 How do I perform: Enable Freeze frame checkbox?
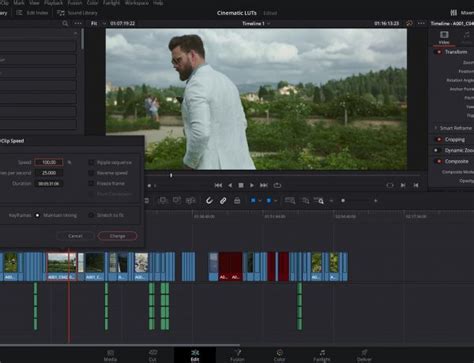91,183
